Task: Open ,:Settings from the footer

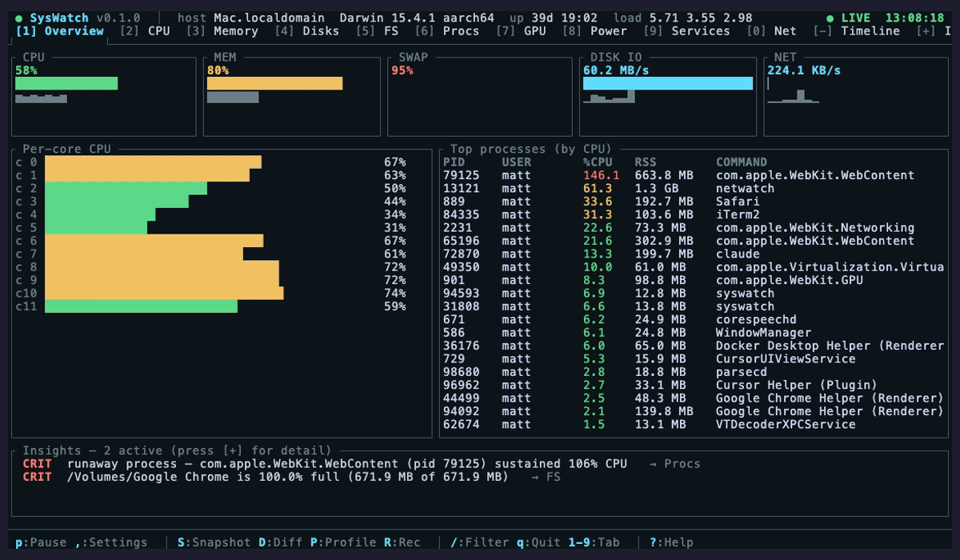Action: point(111,542)
